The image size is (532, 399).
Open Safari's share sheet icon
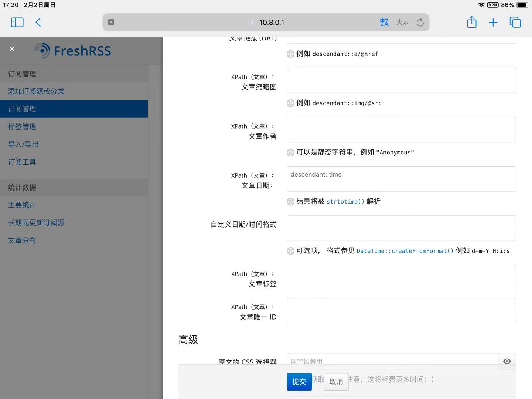[x=471, y=22]
